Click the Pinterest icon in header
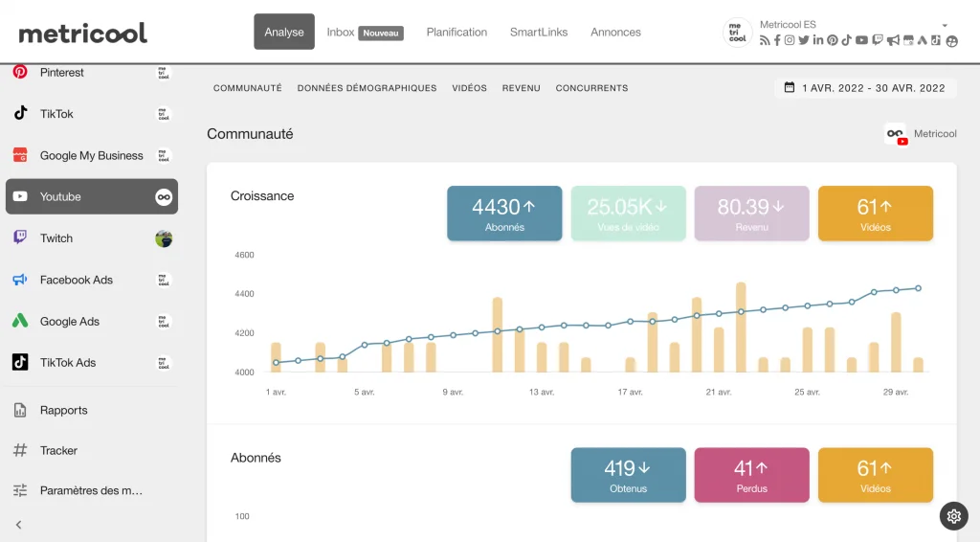This screenshot has height=542, width=980. pyautogui.click(x=833, y=40)
